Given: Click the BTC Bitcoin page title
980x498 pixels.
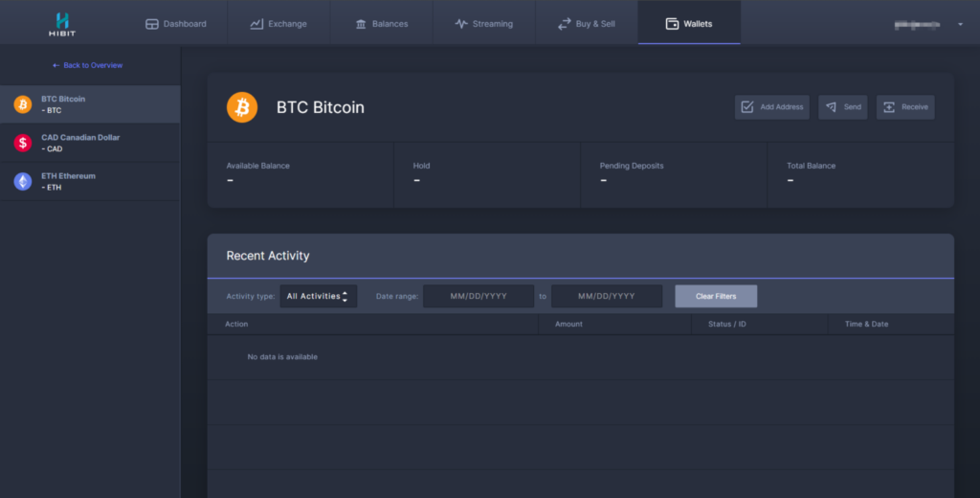Looking at the screenshot, I should coord(320,107).
